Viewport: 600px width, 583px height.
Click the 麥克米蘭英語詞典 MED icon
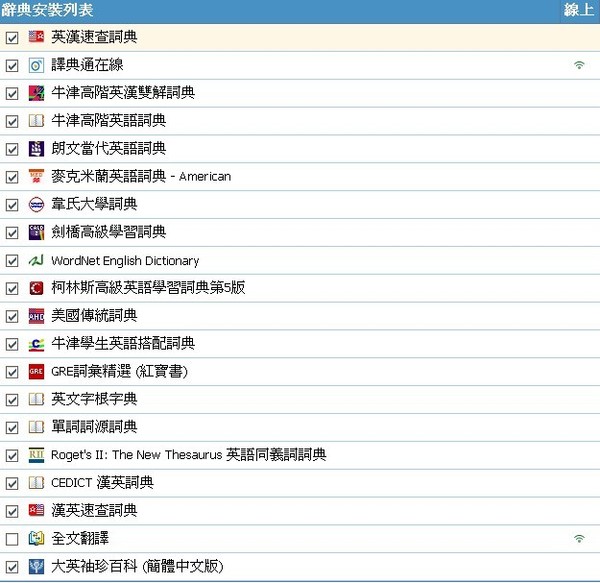pos(36,176)
